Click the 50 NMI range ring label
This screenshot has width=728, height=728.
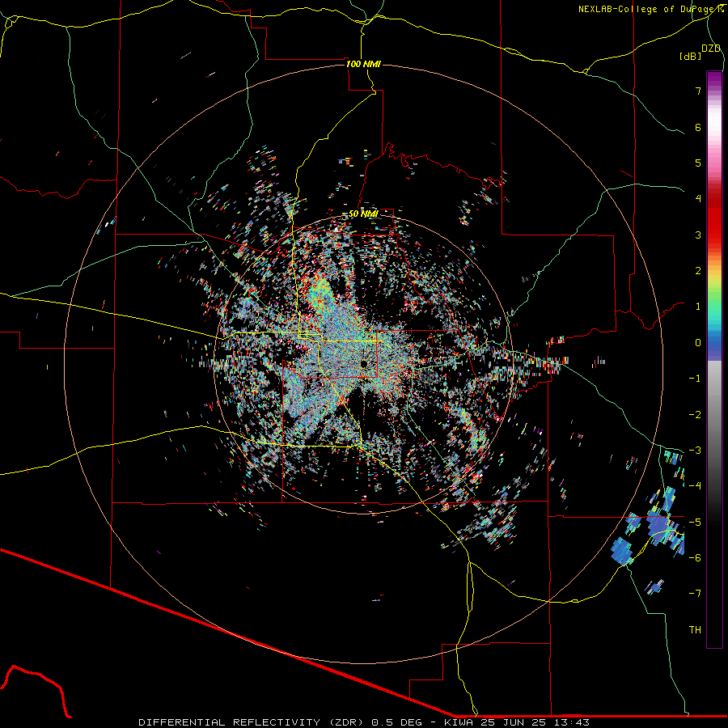point(363,214)
